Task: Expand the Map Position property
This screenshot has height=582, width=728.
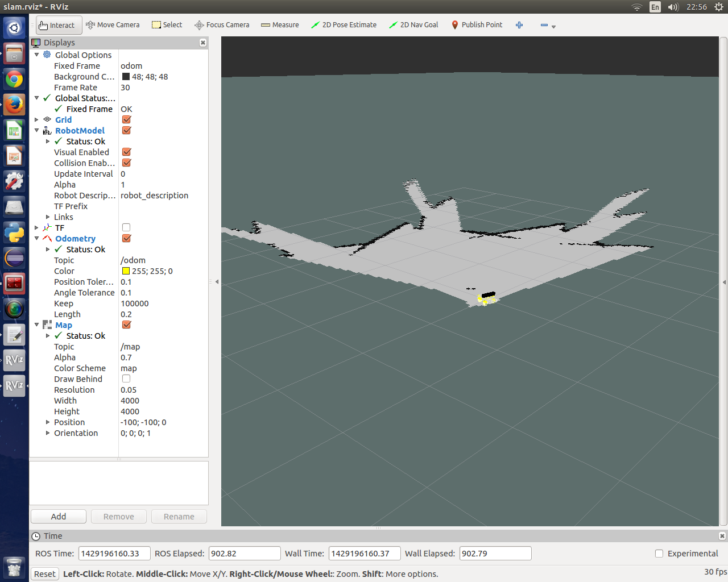Action: click(48, 422)
